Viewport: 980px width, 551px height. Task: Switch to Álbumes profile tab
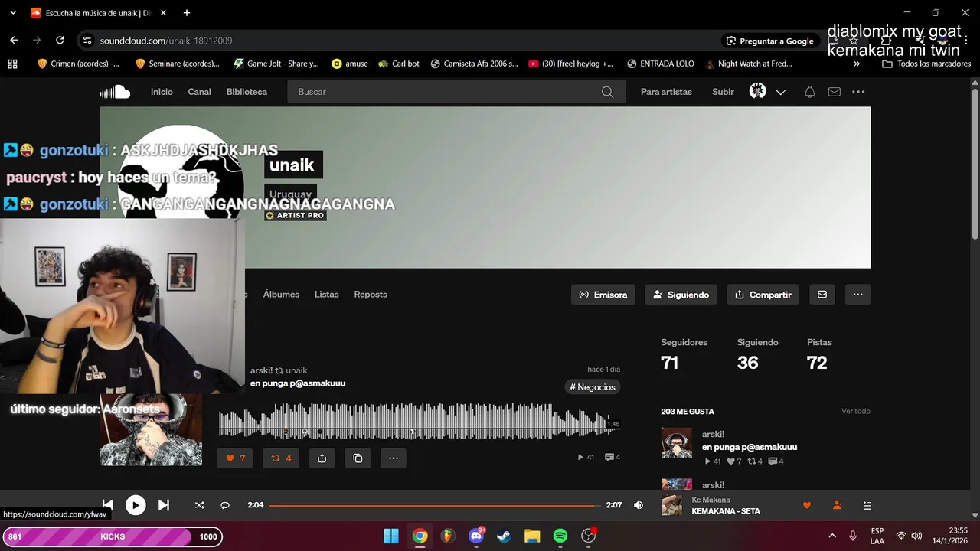[x=281, y=295]
